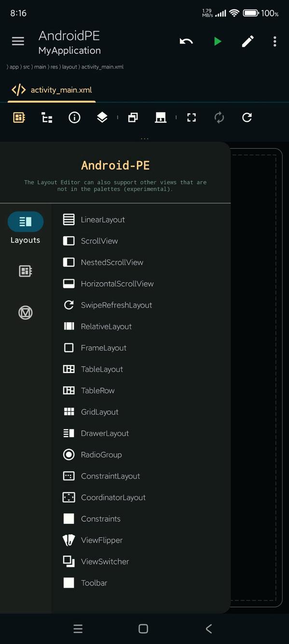Tap the HorizontalScrollView icon
Viewport: 289px width, 644px height.
pos(69,284)
